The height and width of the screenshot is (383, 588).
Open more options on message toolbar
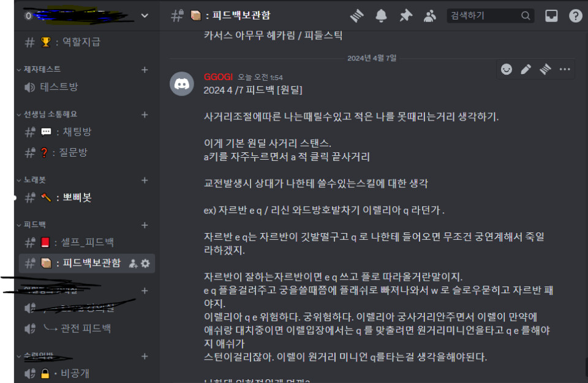pos(565,69)
